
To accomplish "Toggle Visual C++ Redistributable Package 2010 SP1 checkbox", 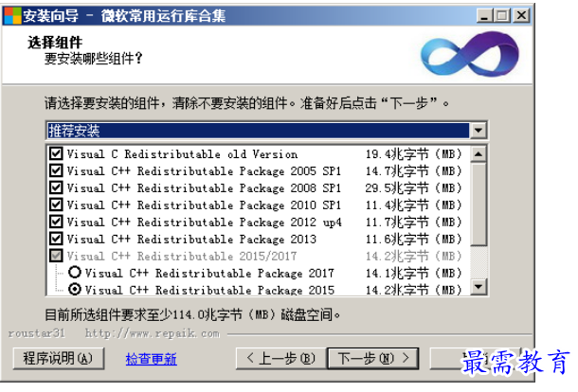I will (56, 205).
